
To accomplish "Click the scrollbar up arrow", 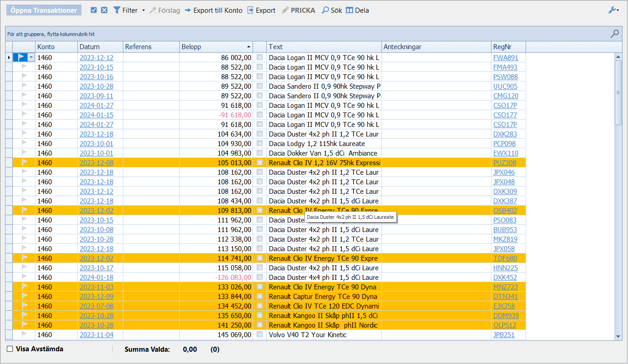I will point(618,57).
